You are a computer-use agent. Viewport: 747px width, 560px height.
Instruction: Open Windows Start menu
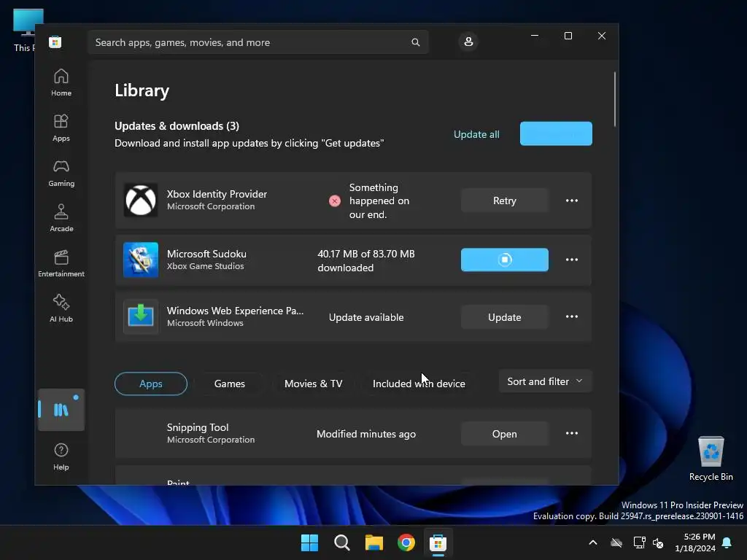309,542
